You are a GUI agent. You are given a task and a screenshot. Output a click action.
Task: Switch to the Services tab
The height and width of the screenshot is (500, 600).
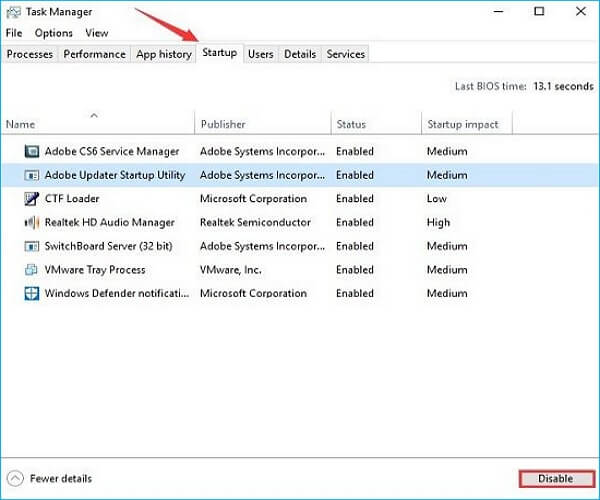(x=346, y=54)
